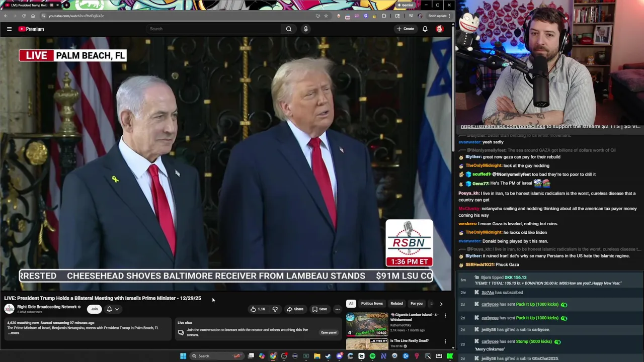The height and width of the screenshot is (362, 644).
Task: Expand video description with ...more
Action: tap(14, 333)
